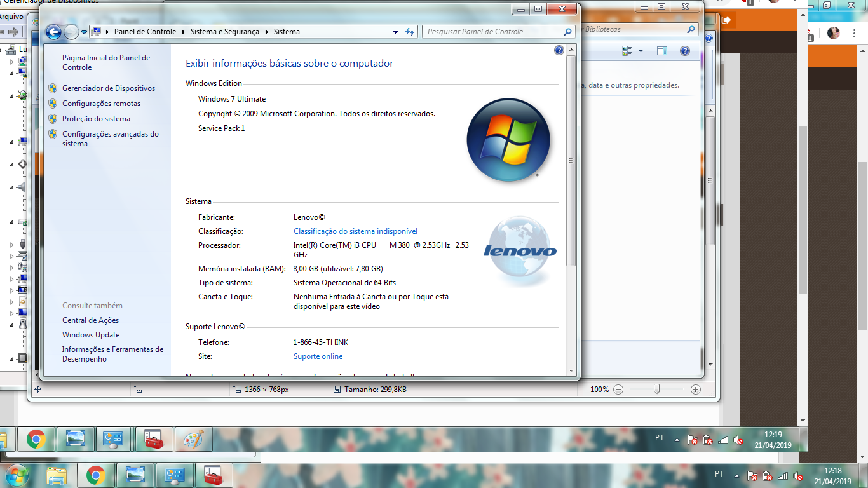Click the Windows Explorer folder taskbar icon

[x=57, y=475]
